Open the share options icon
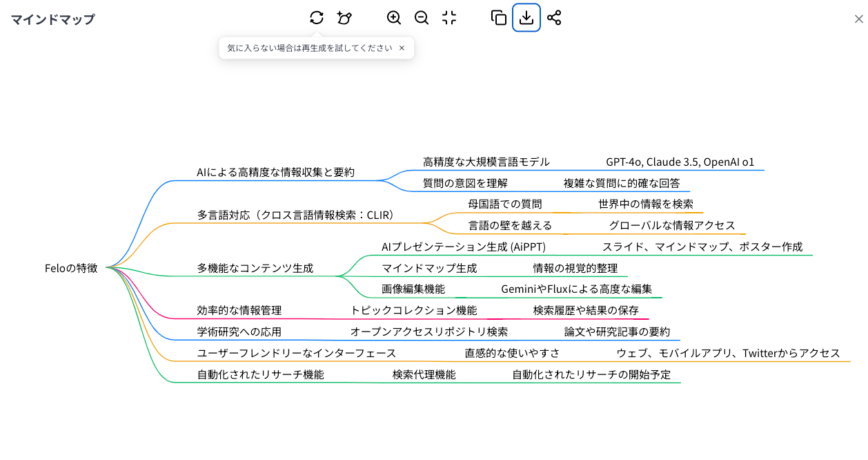Viewport: 868px width, 460px height. click(554, 18)
